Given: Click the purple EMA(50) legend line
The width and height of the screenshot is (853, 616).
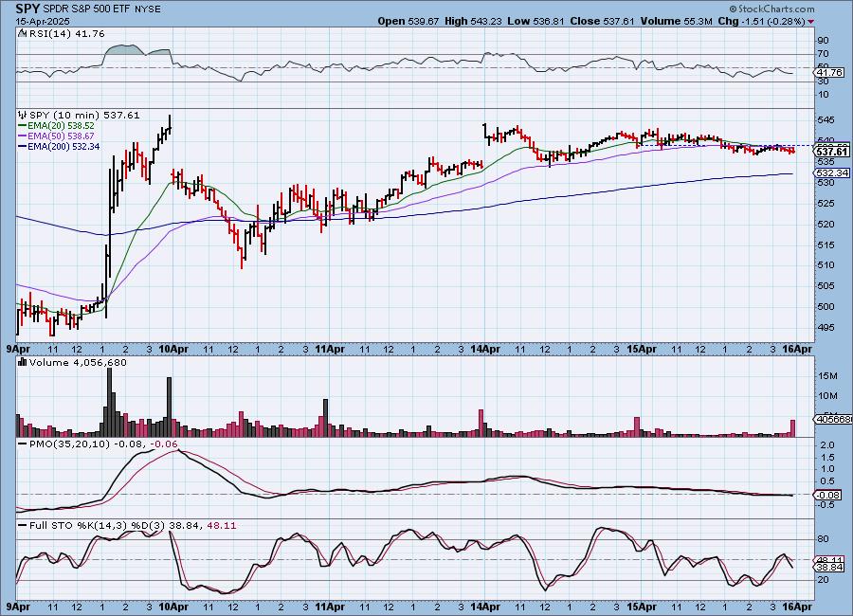Looking at the screenshot, I should 23,136.
